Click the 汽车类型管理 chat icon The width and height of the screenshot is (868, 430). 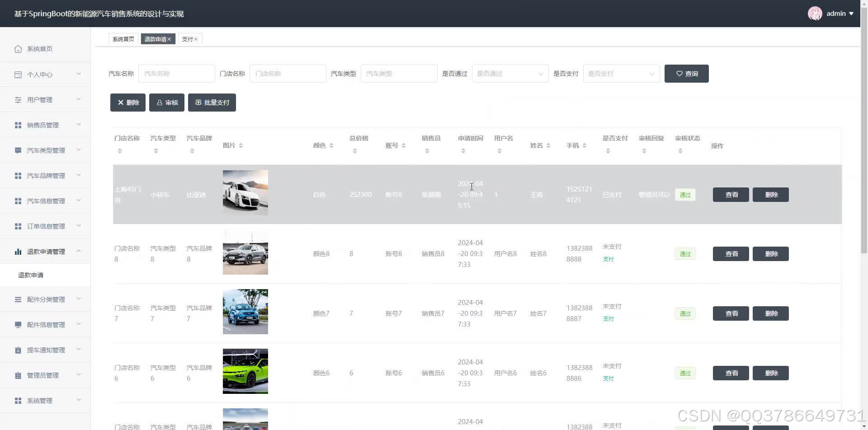[18, 150]
